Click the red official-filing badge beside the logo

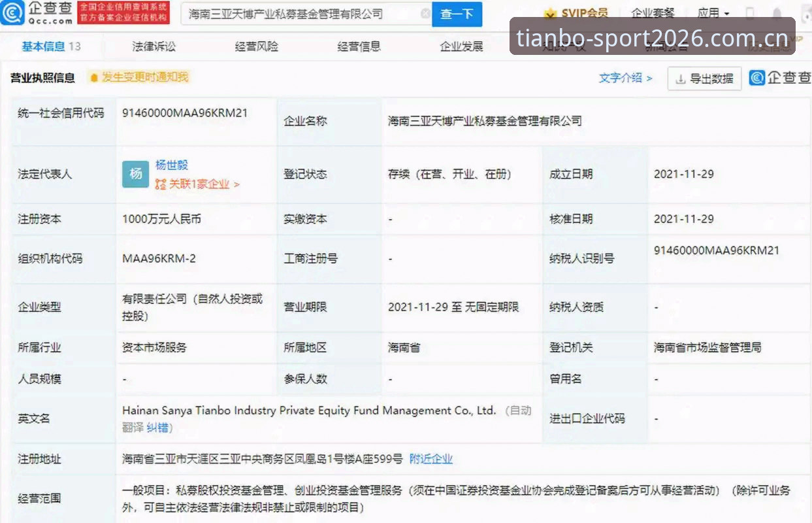(123, 12)
